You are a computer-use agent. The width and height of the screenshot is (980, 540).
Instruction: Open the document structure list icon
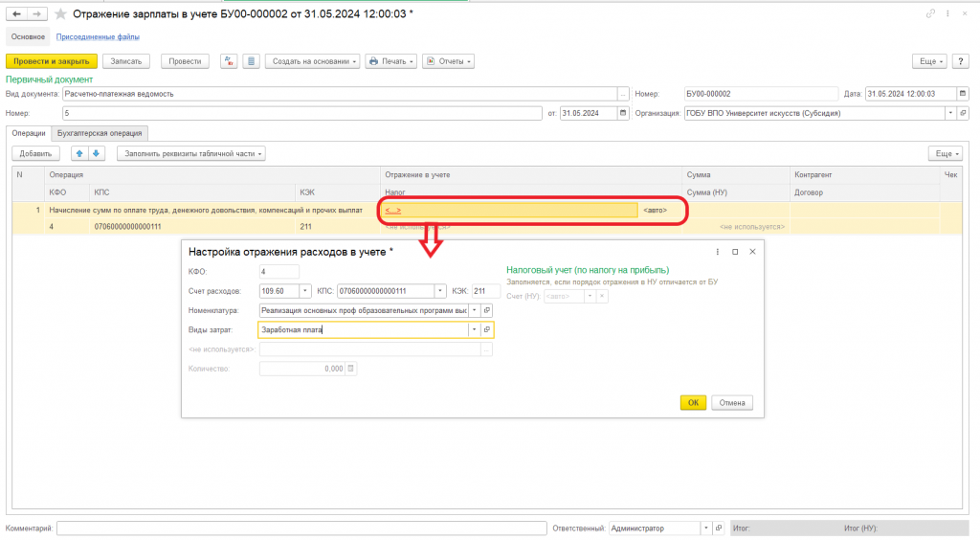(x=252, y=61)
